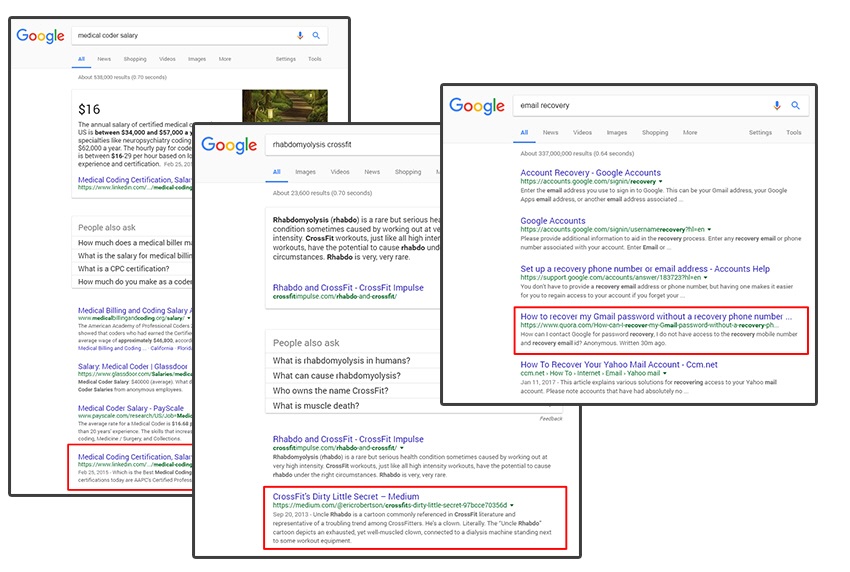Open 'Set up a recovery phone number' result
This screenshot has height=572, width=850.
tap(645, 268)
